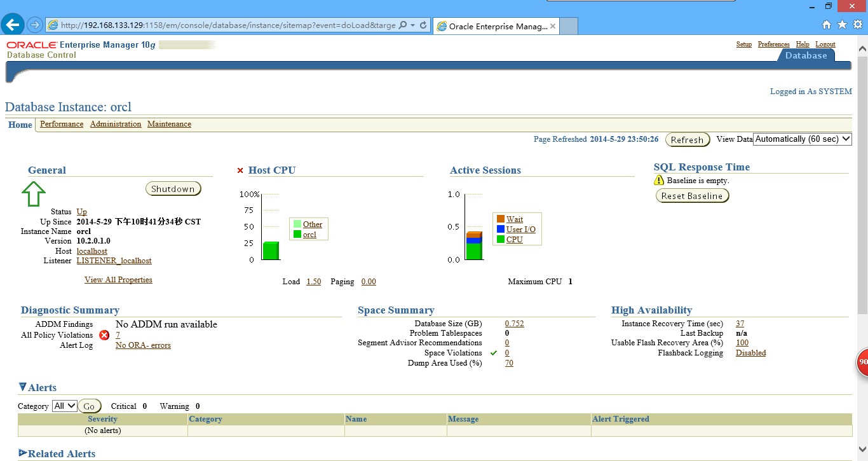Viewport: 868px width, 461px height.
Task: Open a new browser tab
Action: point(569,26)
